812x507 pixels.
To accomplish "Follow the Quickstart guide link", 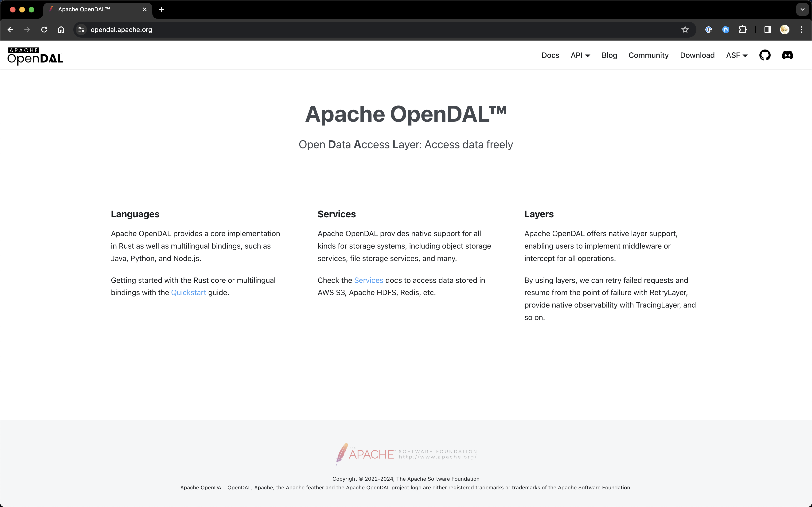I will [188, 292].
